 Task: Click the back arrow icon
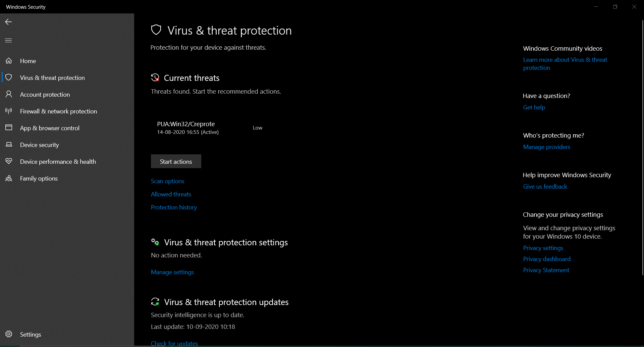click(8, 22)
